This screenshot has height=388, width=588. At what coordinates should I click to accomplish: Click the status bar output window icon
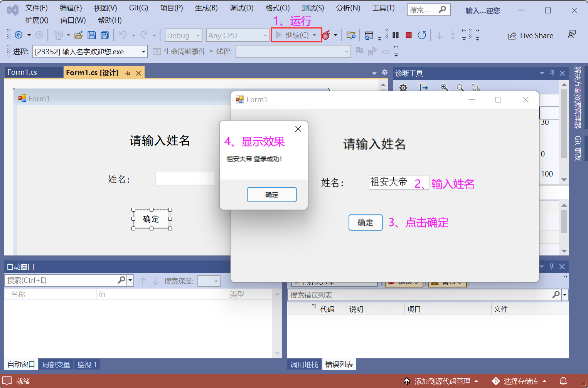pos(7,381)
